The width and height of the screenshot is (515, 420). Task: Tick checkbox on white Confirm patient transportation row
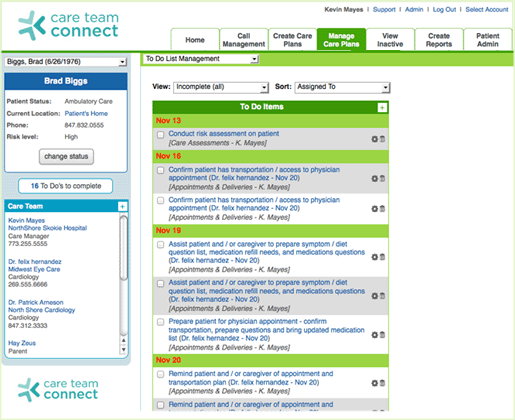click(x=161, y=200)
